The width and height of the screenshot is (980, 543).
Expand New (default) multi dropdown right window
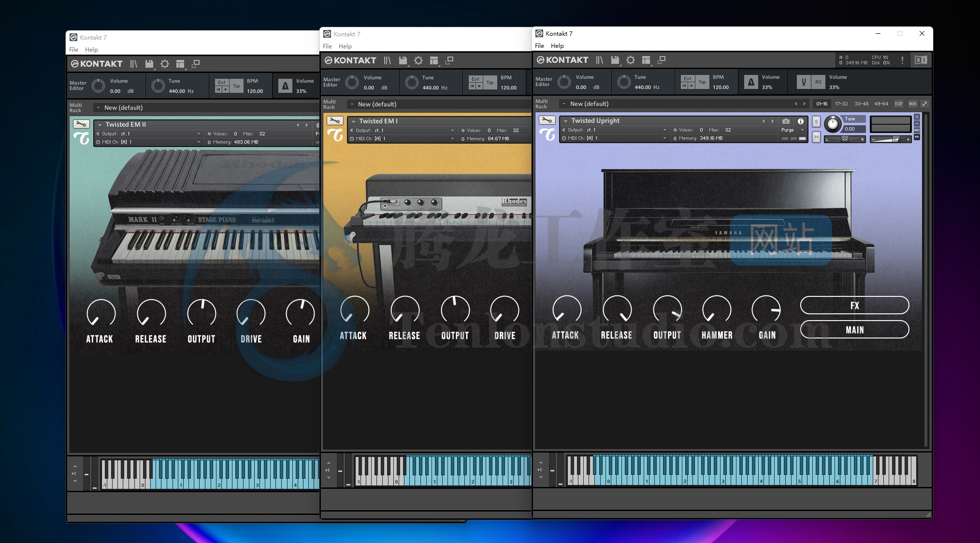(x=564, y=104)
